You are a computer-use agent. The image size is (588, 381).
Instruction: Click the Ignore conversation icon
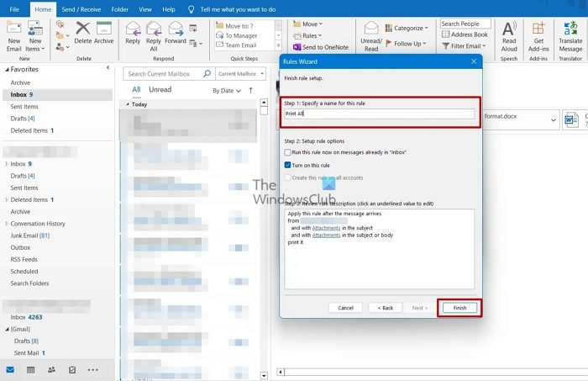pyautogui.click(x=60, y=24)
